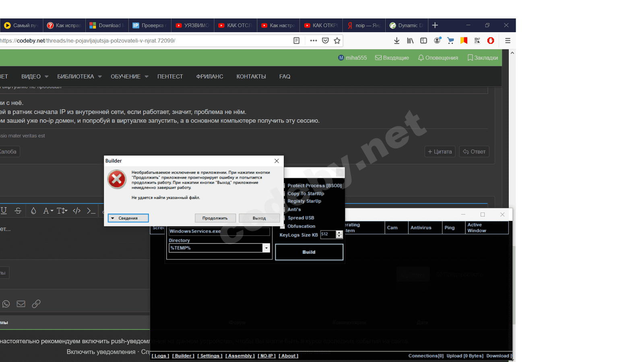Image resolution: width=644 pixels, height=362 pixels.
Task: Open the Directory %TEMP% dropdown
Action: click(x=266, y=248)
